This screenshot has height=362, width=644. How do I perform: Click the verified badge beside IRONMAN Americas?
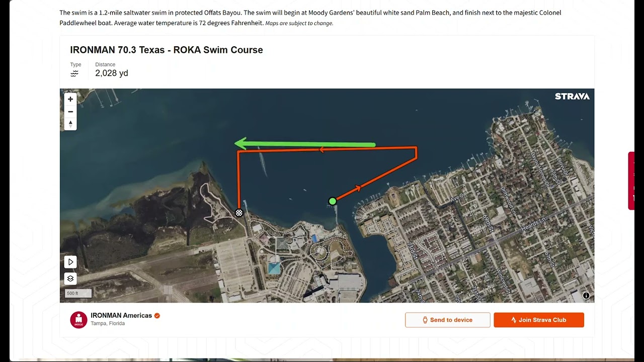click(x=157, y=316)
